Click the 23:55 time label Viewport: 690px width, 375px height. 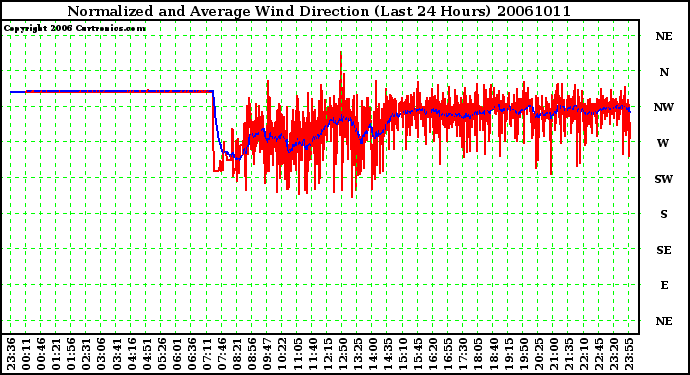coord(629,354)
